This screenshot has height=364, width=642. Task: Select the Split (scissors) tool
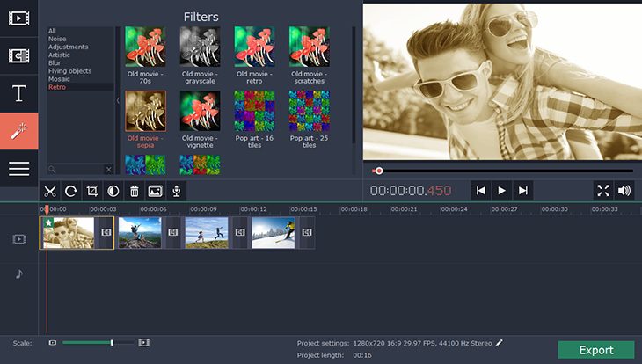pyautogui.click(x=50, y=191)
